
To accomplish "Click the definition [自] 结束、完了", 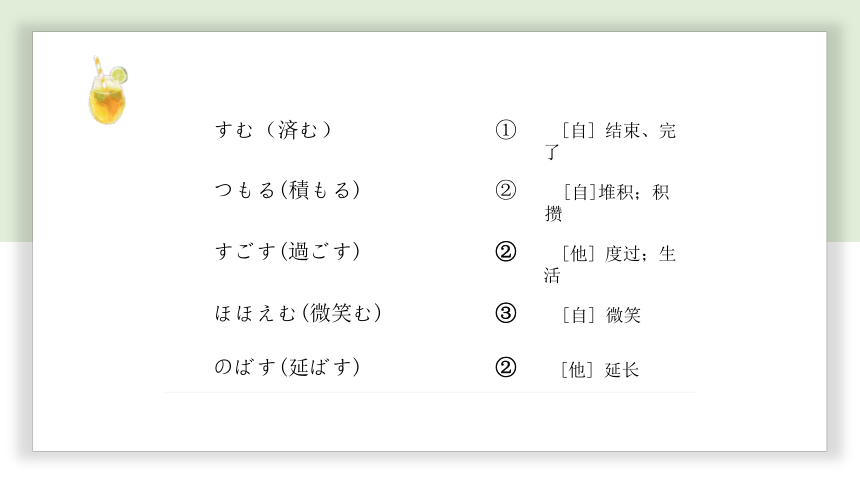I will click(x=610, y=141).
